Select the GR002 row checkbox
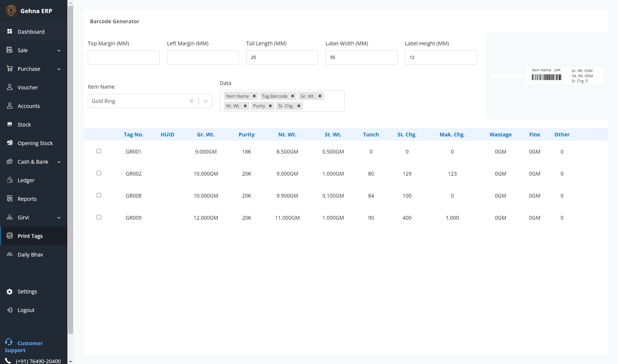 point(99,173)
